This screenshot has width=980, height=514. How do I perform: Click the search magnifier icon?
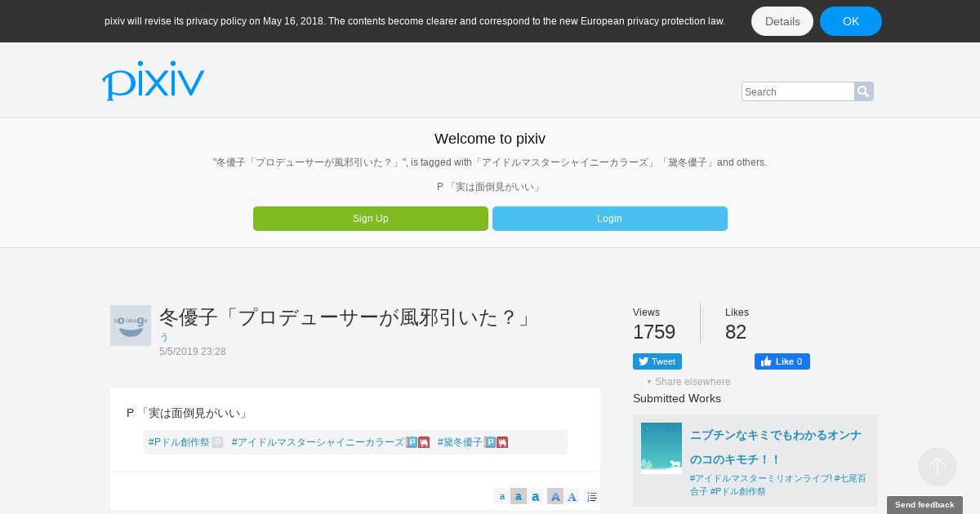pyautogui.click(x=864, y=91)
